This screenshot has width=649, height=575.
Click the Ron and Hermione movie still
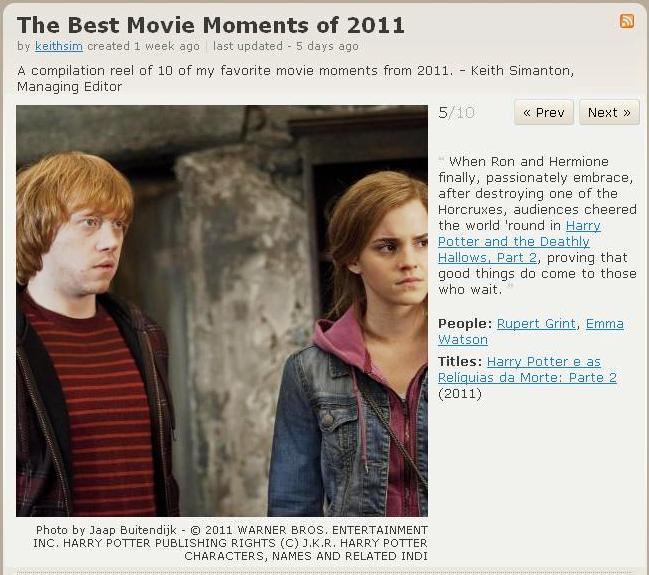point(222,310)
